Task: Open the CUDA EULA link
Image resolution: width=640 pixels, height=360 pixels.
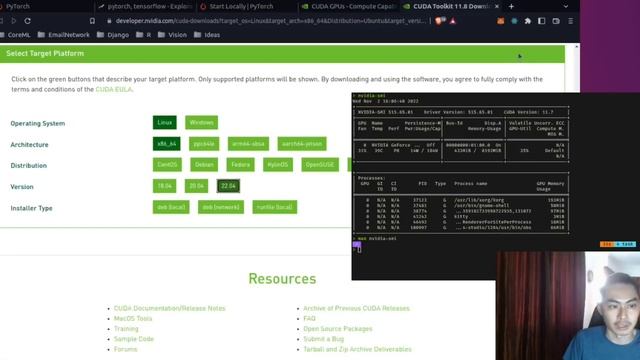Action: [x=113, y=89]
